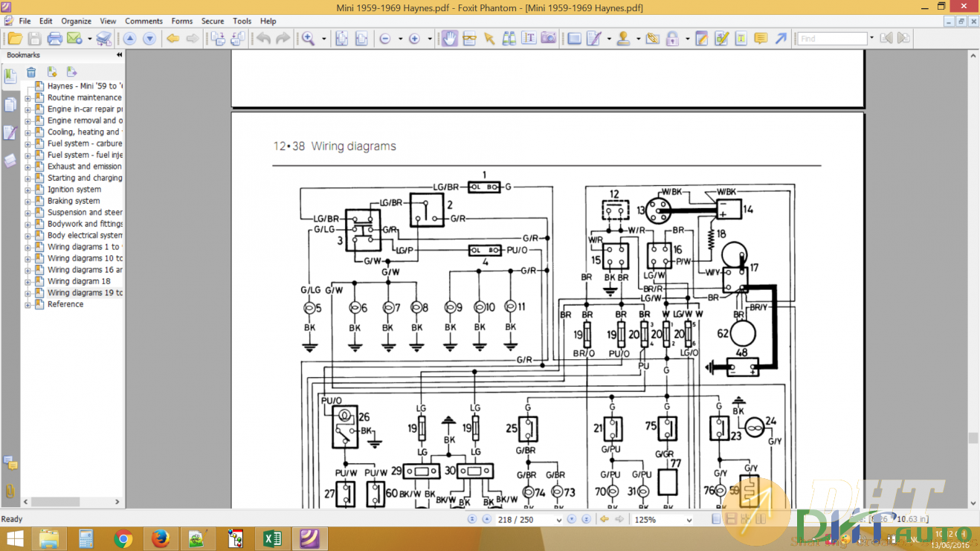Click the Zoom Out minus icon
The image size is (980, 551).
tap(385, 39)
